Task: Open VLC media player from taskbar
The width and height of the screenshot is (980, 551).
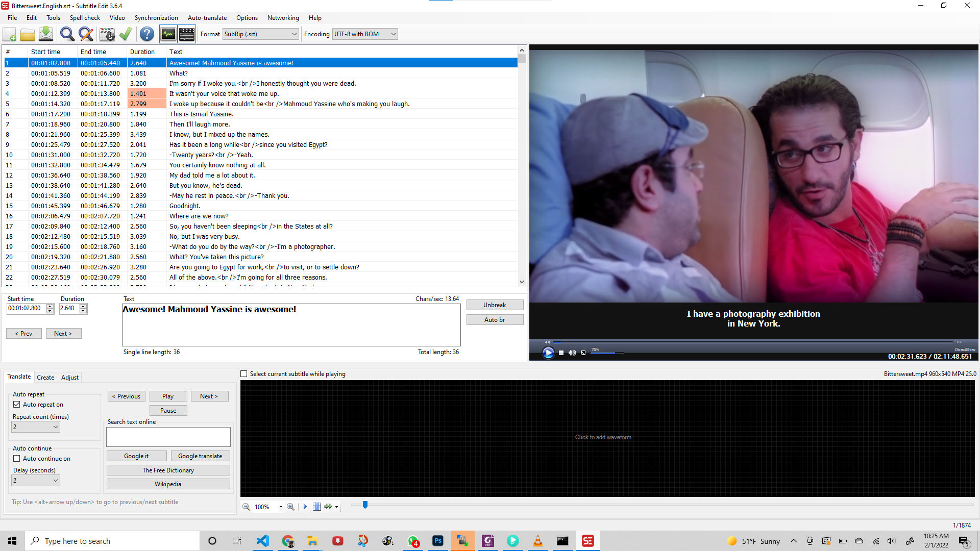Action: click(538, 541)
